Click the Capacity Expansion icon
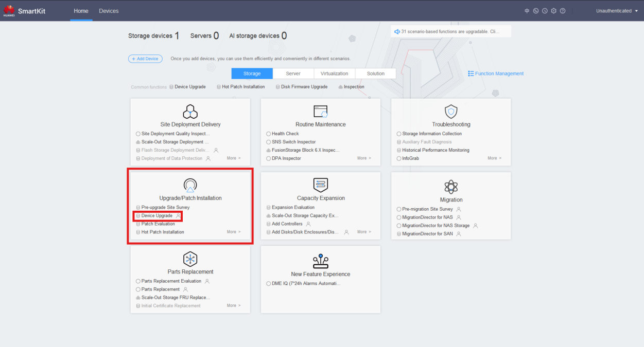Screen dimensions: 644x347 320,185
